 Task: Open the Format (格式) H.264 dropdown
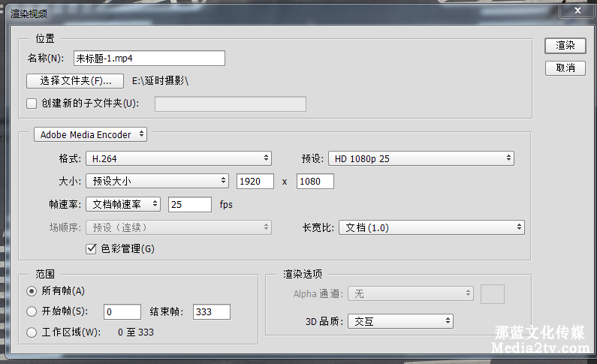(178, 158)
